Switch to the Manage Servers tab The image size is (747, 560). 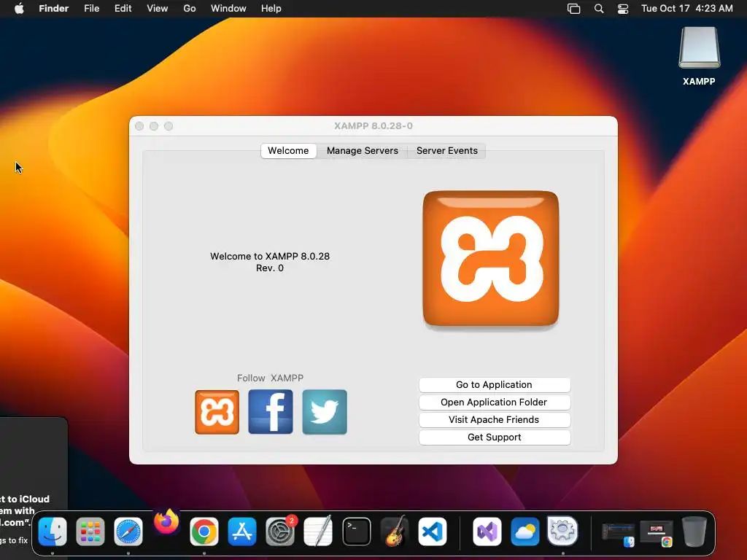click(x=362, y=150)
